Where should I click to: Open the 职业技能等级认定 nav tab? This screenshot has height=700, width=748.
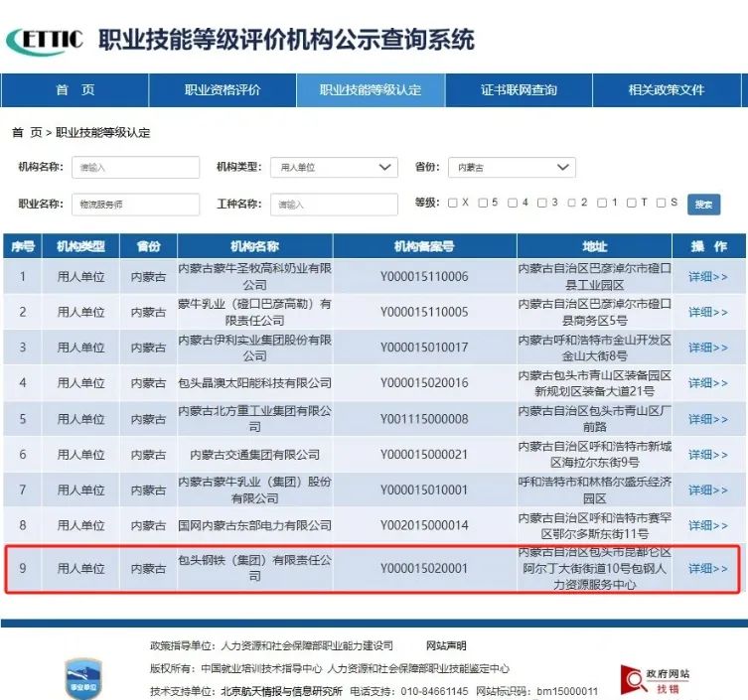pyautogui.click(x=371, y=90)
